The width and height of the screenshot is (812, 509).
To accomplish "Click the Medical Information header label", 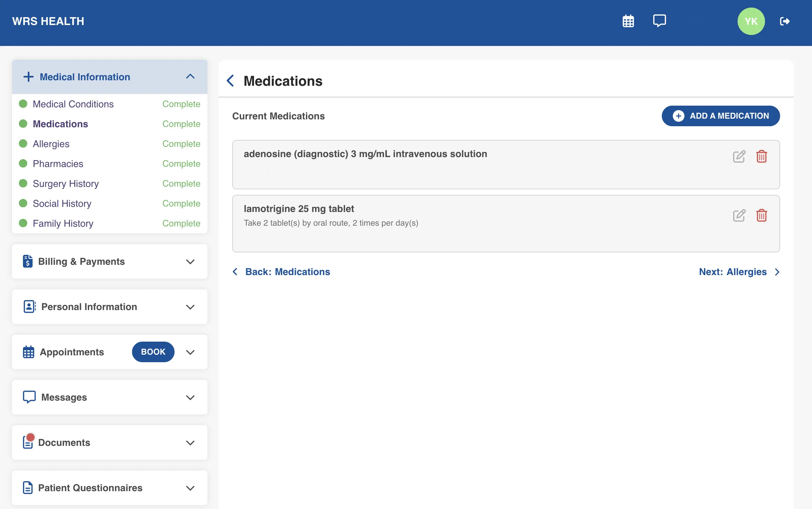I will (x=85, y=77).
